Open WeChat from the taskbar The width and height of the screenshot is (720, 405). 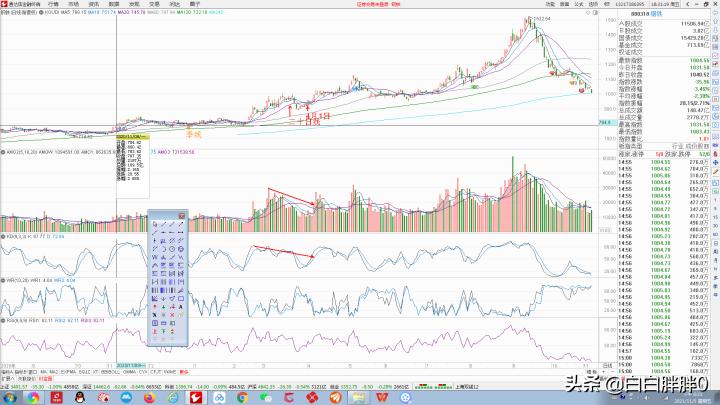pos(265,398)
